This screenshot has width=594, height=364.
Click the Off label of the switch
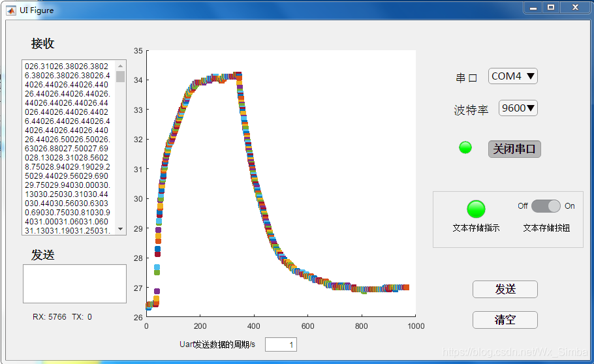[523, 206]
